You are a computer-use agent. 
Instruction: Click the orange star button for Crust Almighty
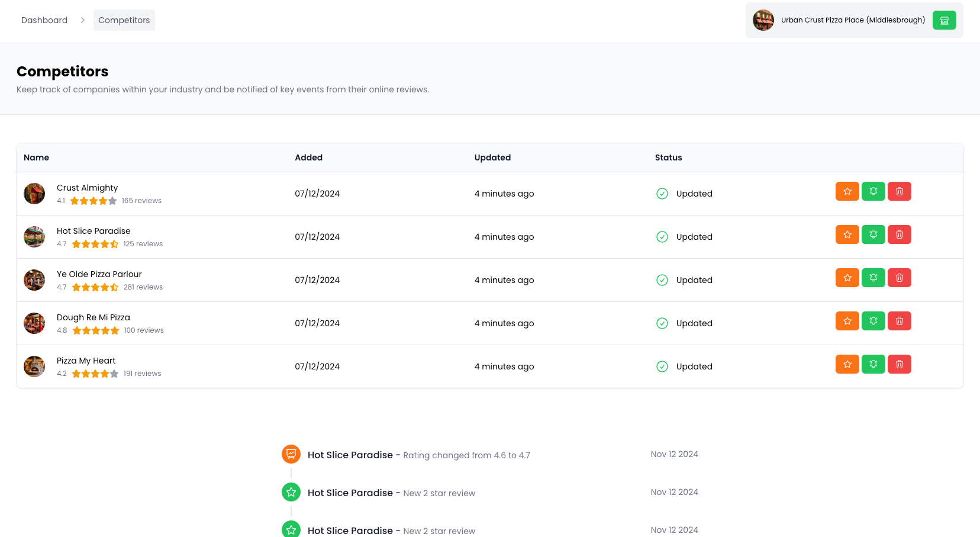point(847,191)
